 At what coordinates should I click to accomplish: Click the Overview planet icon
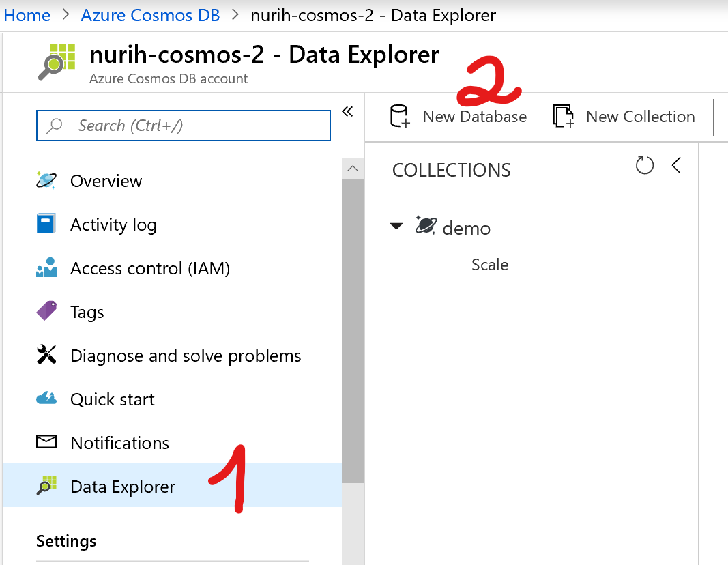[x=46, y=180]
